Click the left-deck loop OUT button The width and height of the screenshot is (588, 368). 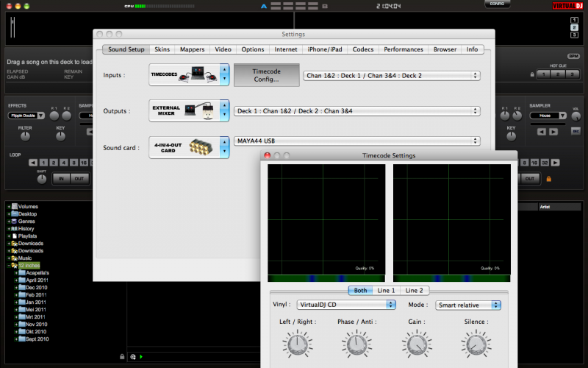pyautogui.click(x=79, y=179)
